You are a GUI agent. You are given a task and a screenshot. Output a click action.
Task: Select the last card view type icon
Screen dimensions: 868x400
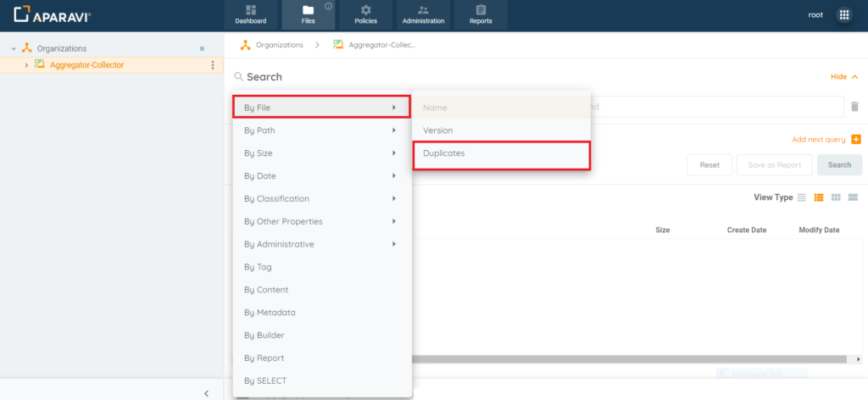click(853, 197)
